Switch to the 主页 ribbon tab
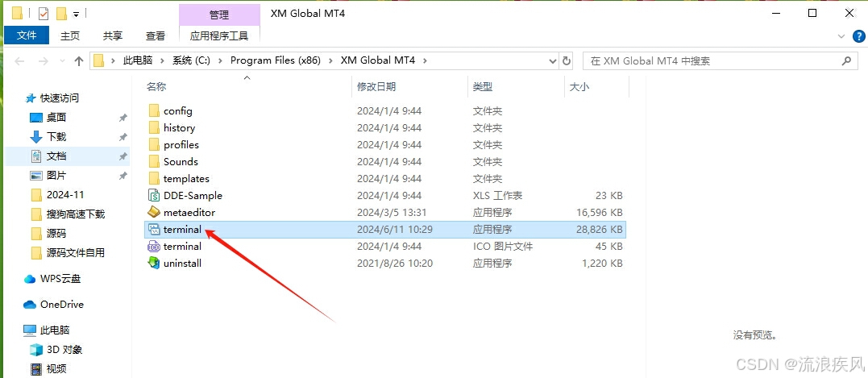868x378 pixels. click(x=70, y=35)
